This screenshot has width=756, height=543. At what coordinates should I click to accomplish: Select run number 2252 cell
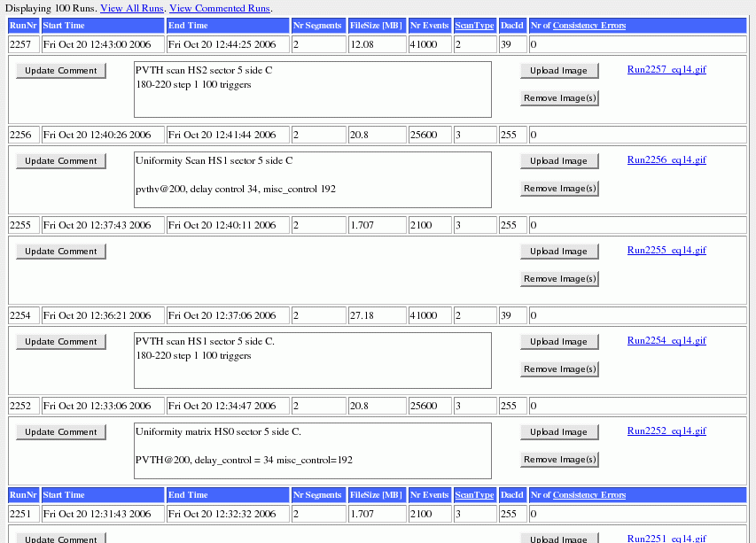pos(24,406)
